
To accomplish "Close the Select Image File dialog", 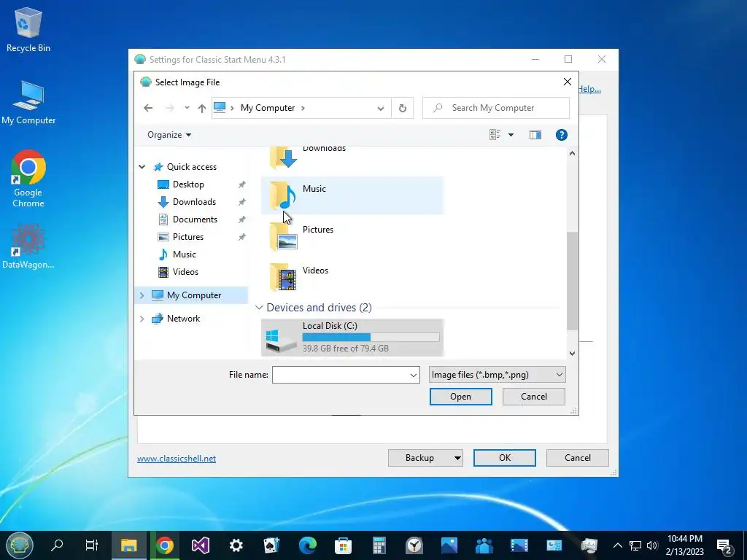I will [x=567, y=82].
